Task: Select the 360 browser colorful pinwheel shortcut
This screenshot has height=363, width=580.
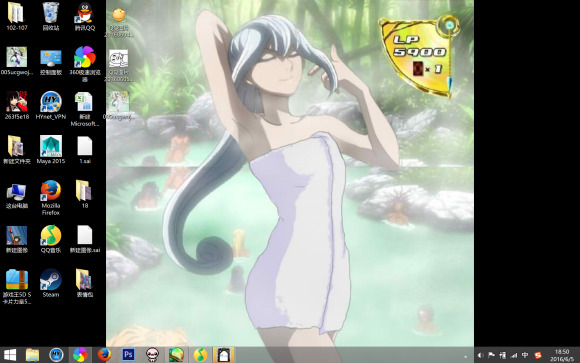Action: (x=85, y=57)
